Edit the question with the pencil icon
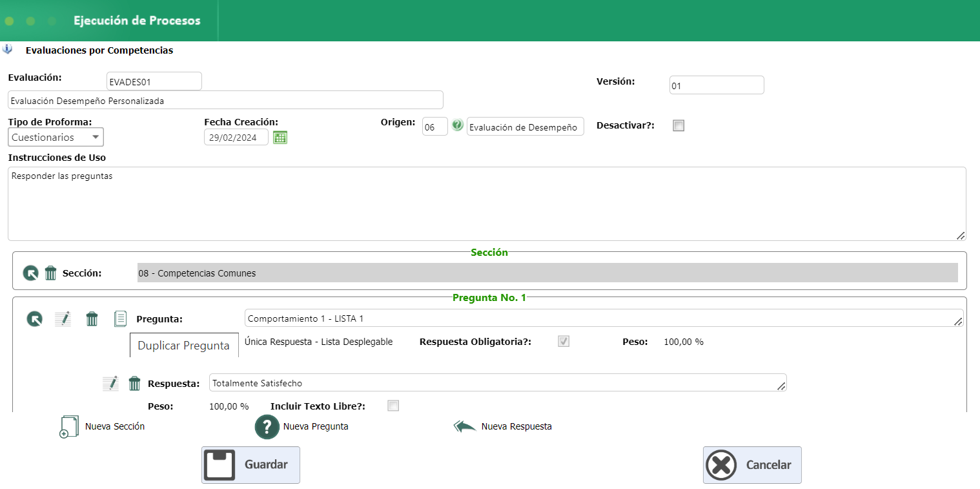 63,318
